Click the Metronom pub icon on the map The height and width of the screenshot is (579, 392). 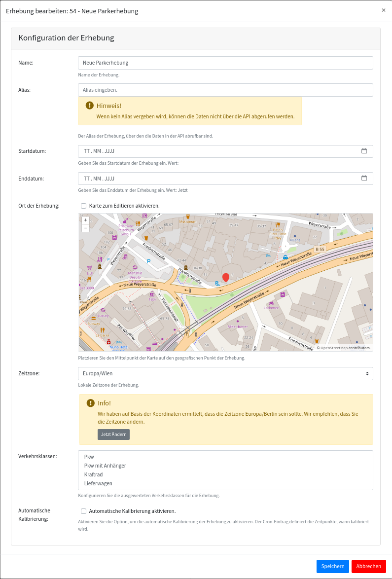click(188, 217)
